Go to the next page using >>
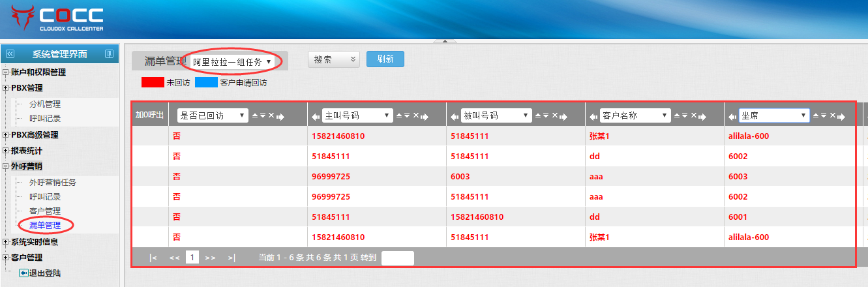 tap(210, 258)
